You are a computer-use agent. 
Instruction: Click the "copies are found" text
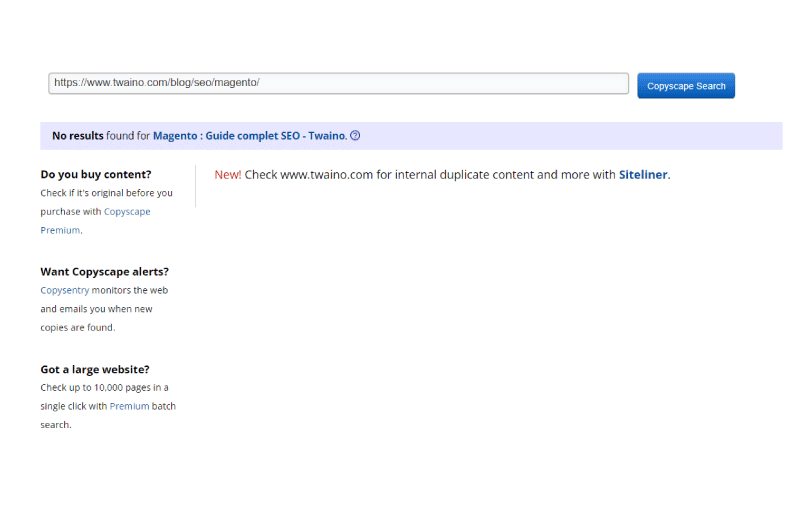pos(78,327)
